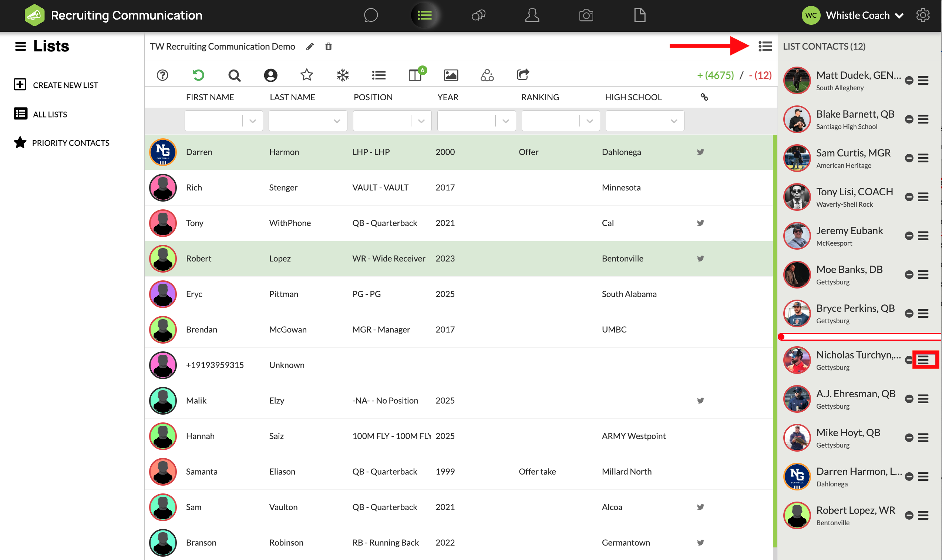The width and height of the screenshot is (942, 560).
Task: Remove Blake Barnett from list contacts
Action: pos(909,119)
